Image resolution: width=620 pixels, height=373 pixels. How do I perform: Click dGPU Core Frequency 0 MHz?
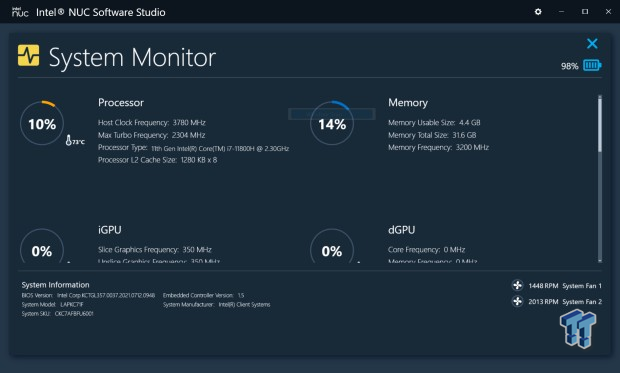[x=426, y=250]
